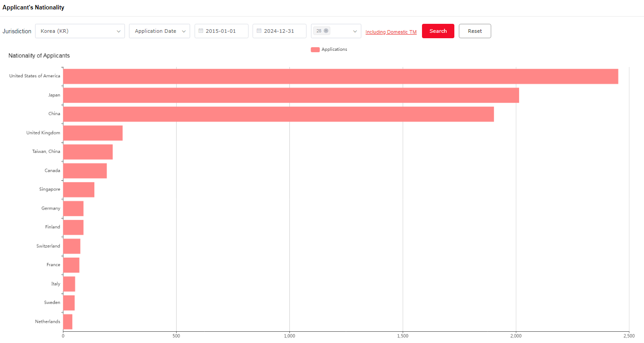Select the United States of America bar
644x343 pixels.
(340, 76)
